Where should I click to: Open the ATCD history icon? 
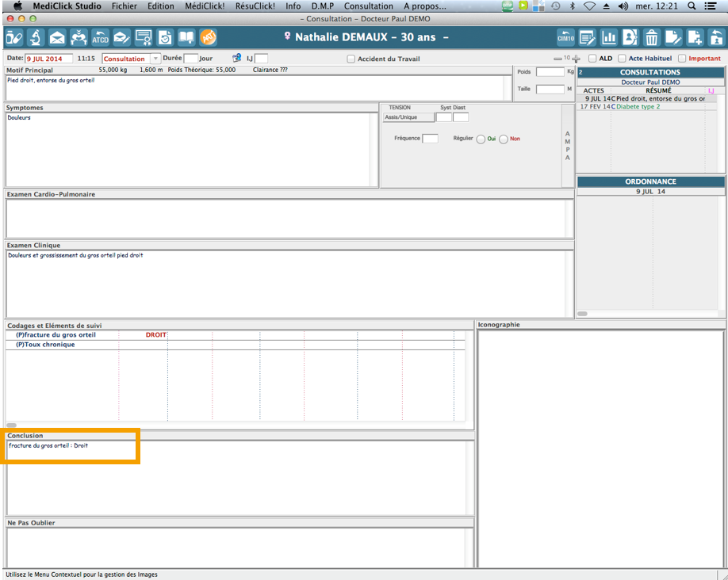(x=100, y=37)
